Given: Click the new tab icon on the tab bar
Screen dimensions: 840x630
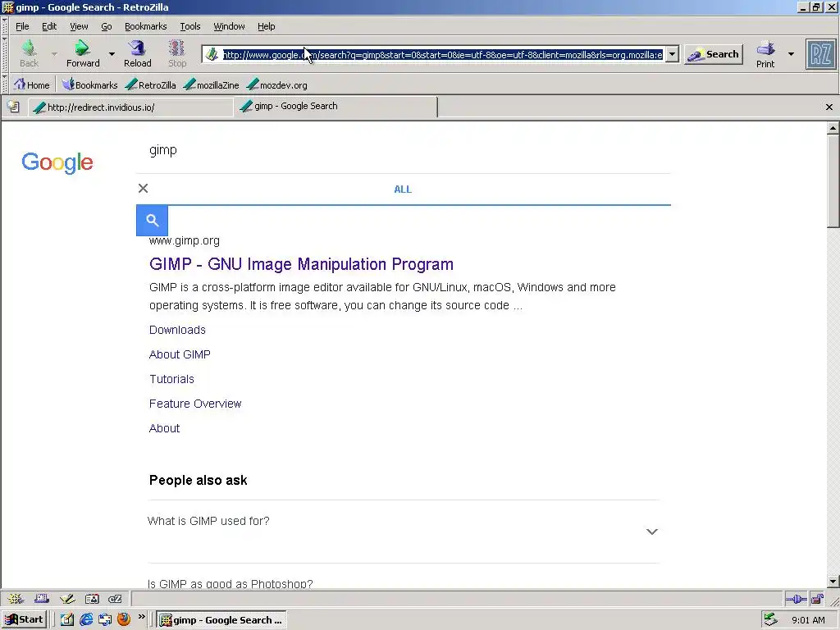Looking at the screenshot, I should coord(13,107).
